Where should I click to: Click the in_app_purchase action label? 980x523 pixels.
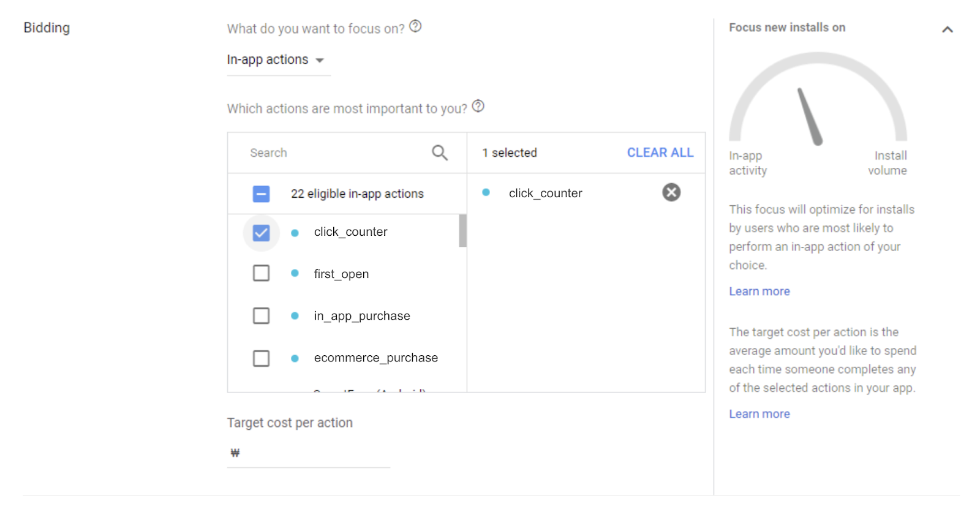pos(362,316)
